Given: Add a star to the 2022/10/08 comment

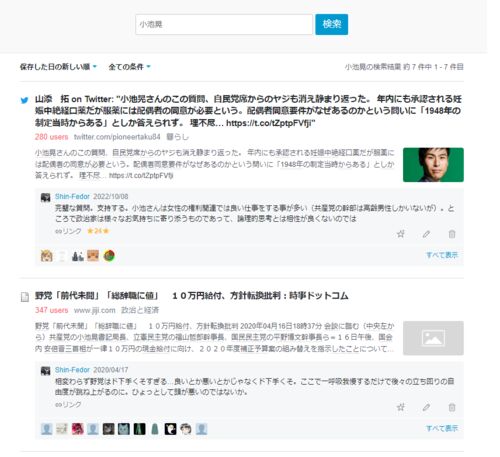Looking at the screenshot, I should (401, 234).
